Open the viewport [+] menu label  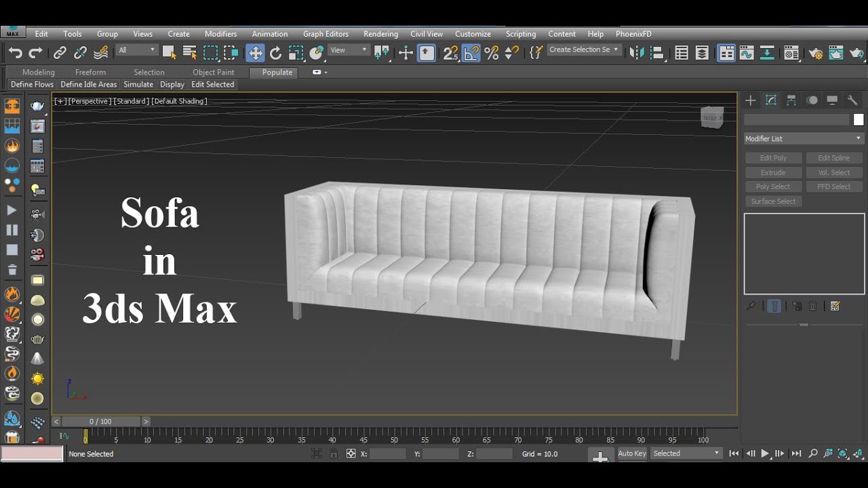60,101
